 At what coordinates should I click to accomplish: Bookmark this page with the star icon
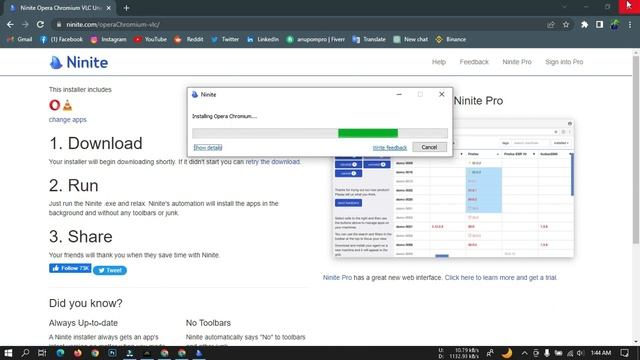(566, 24)
